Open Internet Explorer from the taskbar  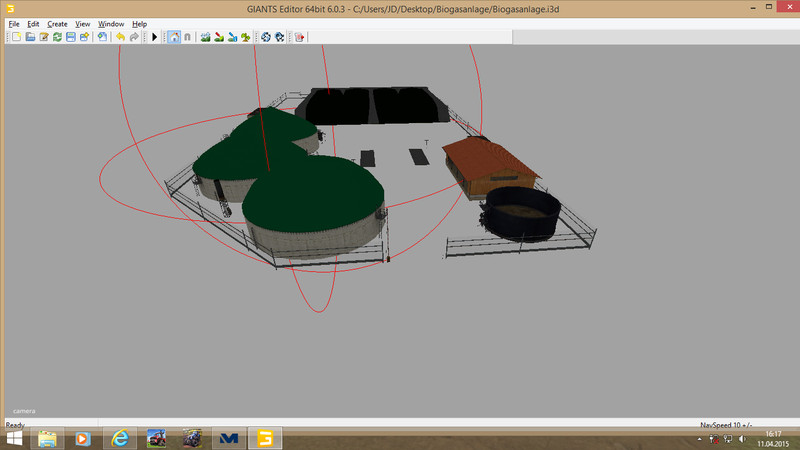coord(120,439)
